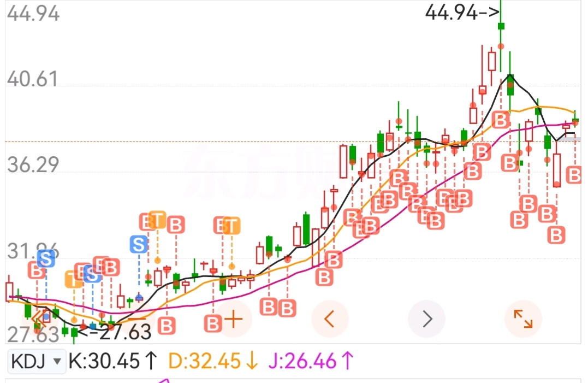This screenshot has width=588, height=383.
Task: Click the 44.94 axis label at top-left
Action: pyautogui.click(x=33, y=14)
